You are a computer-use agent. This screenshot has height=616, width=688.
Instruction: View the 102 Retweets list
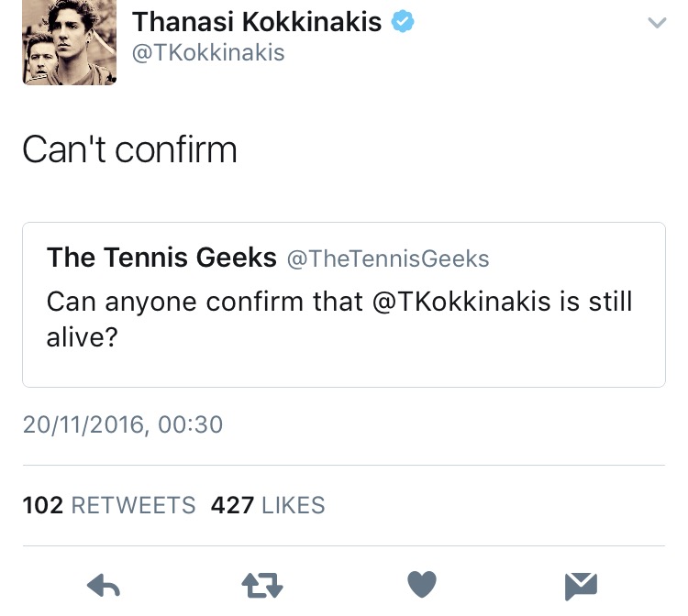109,505
